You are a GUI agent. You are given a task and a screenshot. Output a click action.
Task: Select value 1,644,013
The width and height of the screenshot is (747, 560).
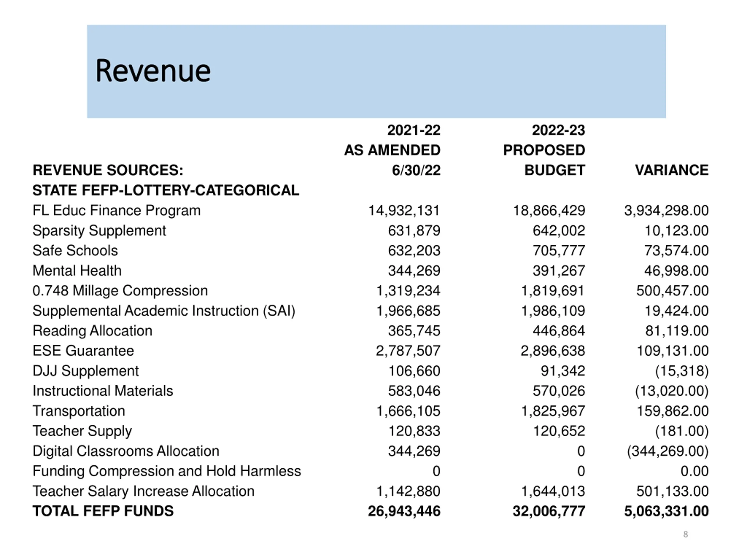[553, 491]
